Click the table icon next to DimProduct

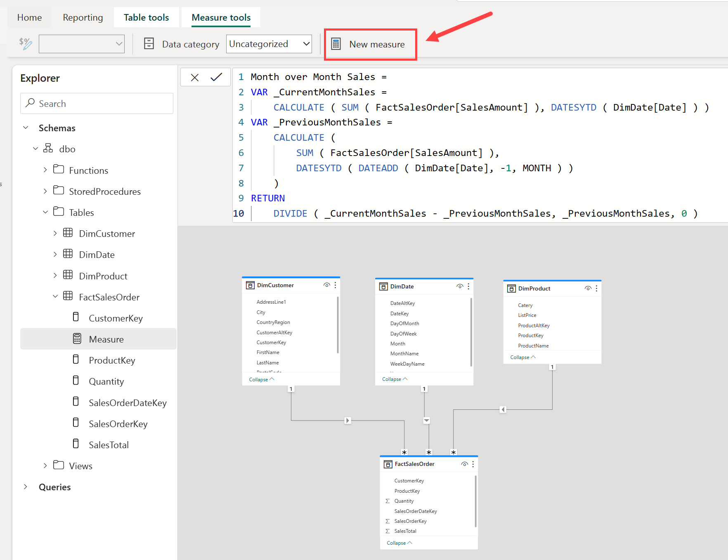(68, 275)
